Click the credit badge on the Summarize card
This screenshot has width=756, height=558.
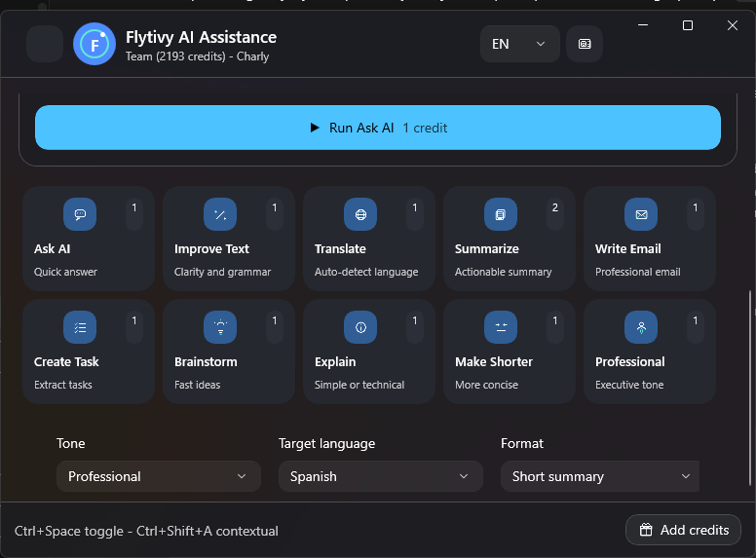tap(555, 214)
